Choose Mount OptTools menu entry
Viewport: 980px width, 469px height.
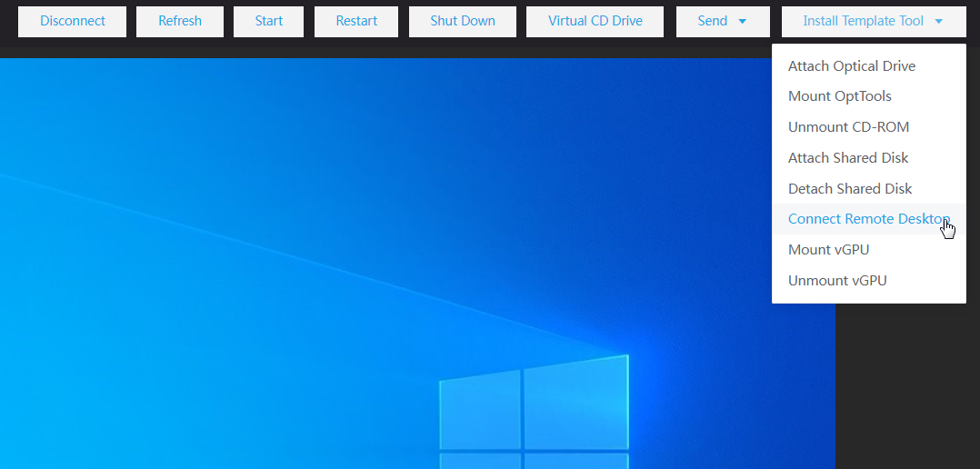coord(869,96)
